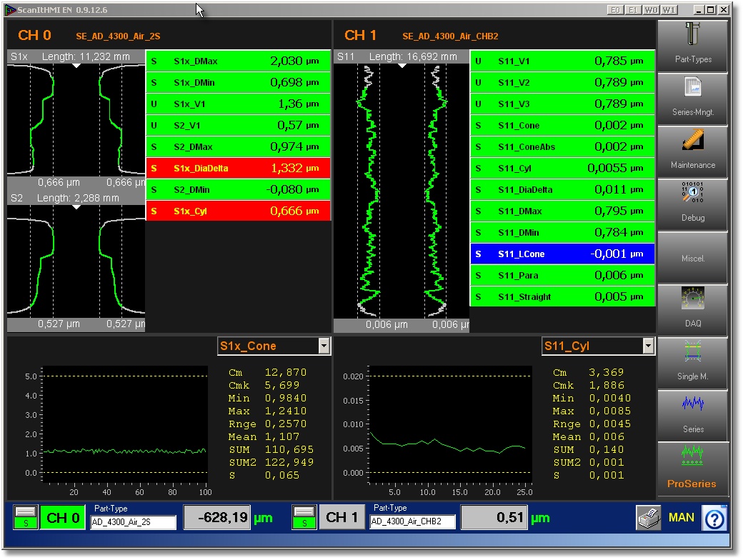This screenshot has height=560, width=743.
Task: Open the Miscel. sidebar item
Action: [692, 257]
